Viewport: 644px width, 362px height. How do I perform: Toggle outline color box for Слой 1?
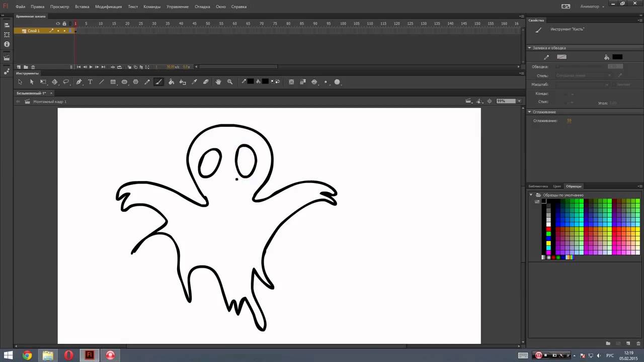click(x=70, y=31)
